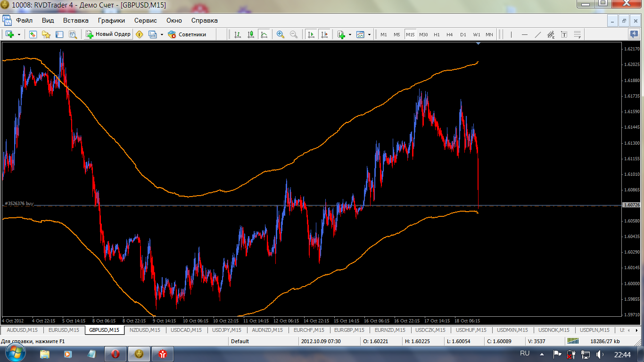
Task: Switch to the EURUSD,M15 chart tab
Action: [64, 330]
